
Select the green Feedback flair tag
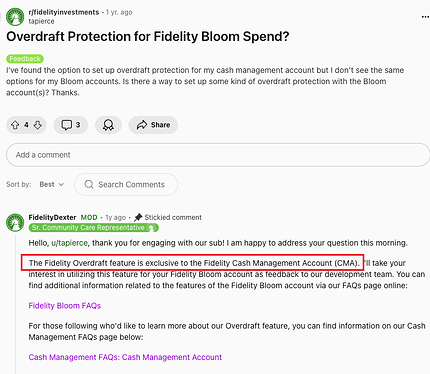(x=25, y=59)
